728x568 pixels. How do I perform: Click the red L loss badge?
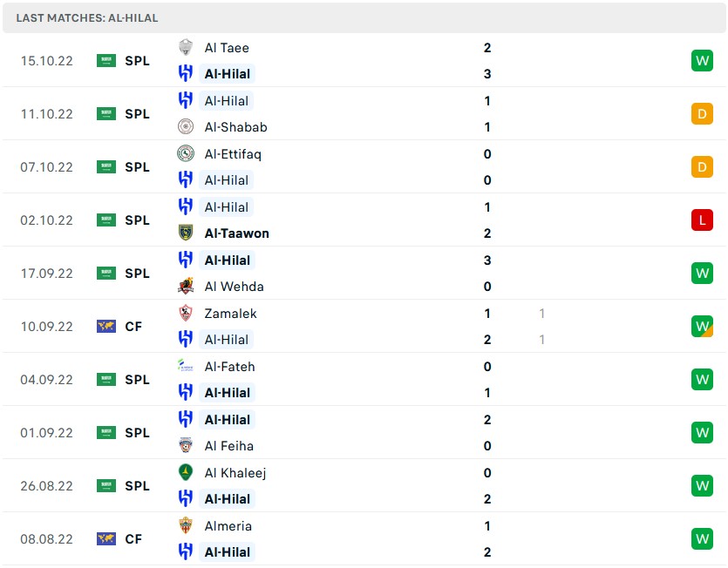(x=702, y=220)
